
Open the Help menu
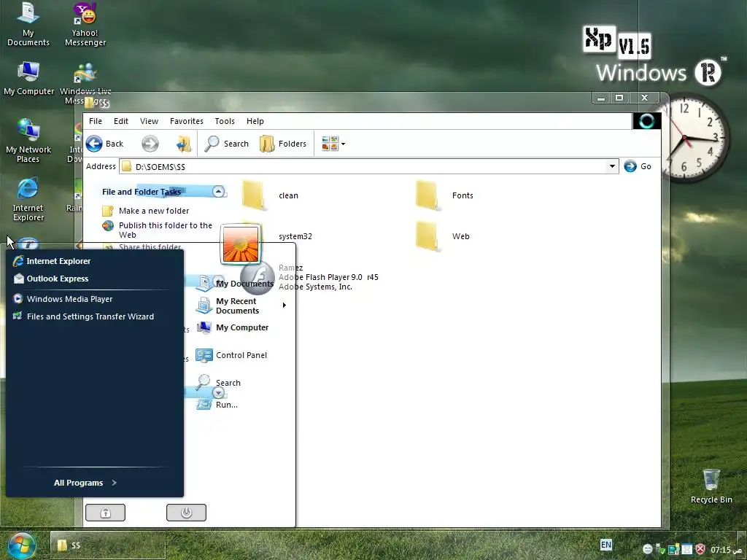[x=255, y=121]
